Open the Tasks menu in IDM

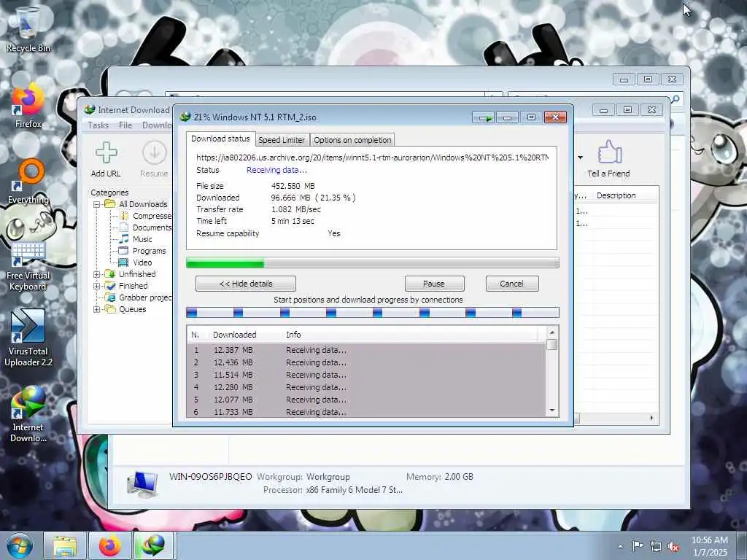pyautogui.click(x=98, y=125)
